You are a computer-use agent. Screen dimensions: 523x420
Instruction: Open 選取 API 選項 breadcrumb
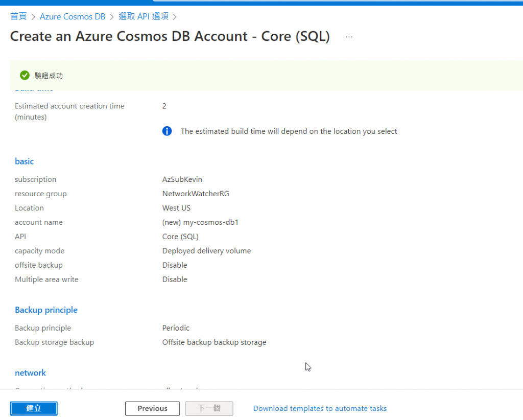tap(144, 16)
